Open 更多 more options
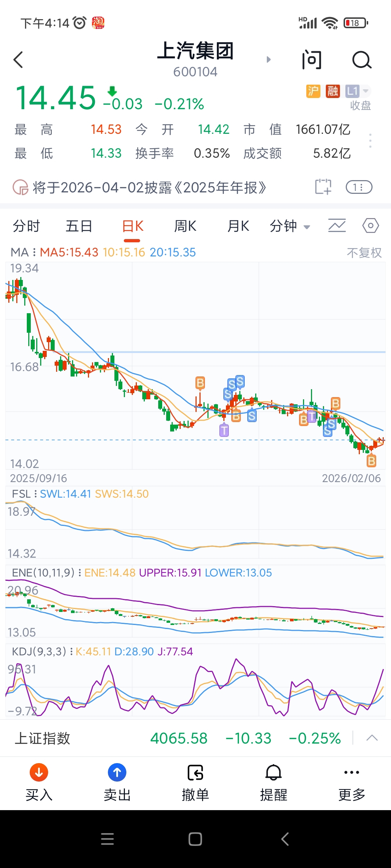 pyautogui.click(x=352, y=782)
